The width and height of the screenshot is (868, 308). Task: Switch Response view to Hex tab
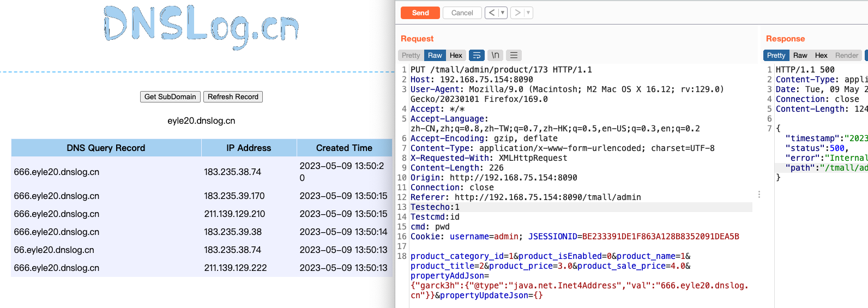(x=821, y=55)
